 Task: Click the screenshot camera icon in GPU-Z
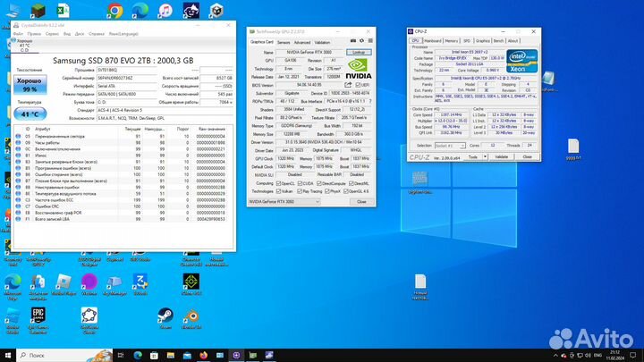pyautogui.click(x=352, y=41)
